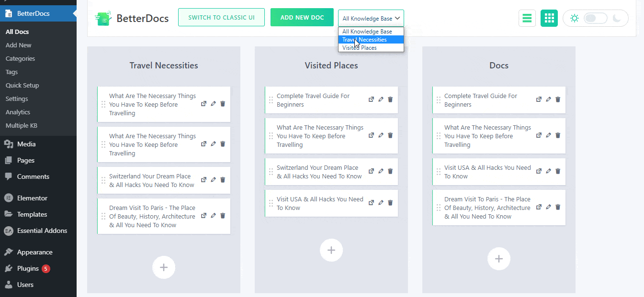Open 'Visit USA & All Hacks' in Docs column

[x=487, y=172]
